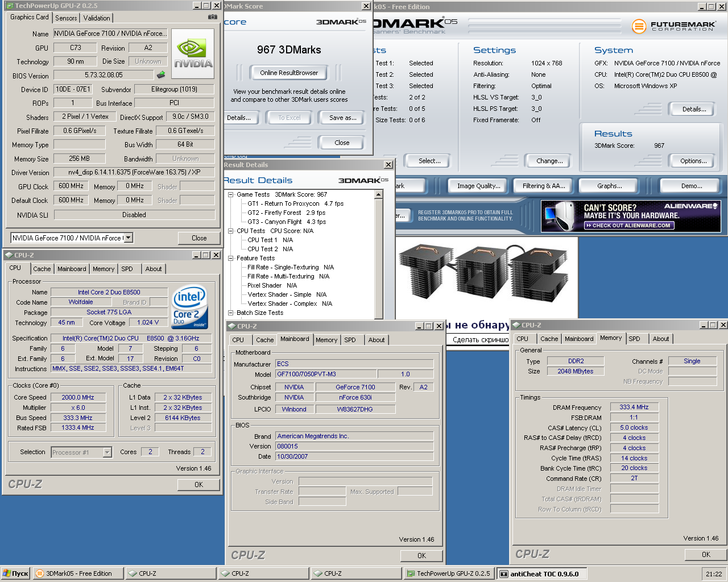Close the 3DMark Score dialog via the Close button
The height and width of the screenshot is (582, 728).
(x=342, y=143)
